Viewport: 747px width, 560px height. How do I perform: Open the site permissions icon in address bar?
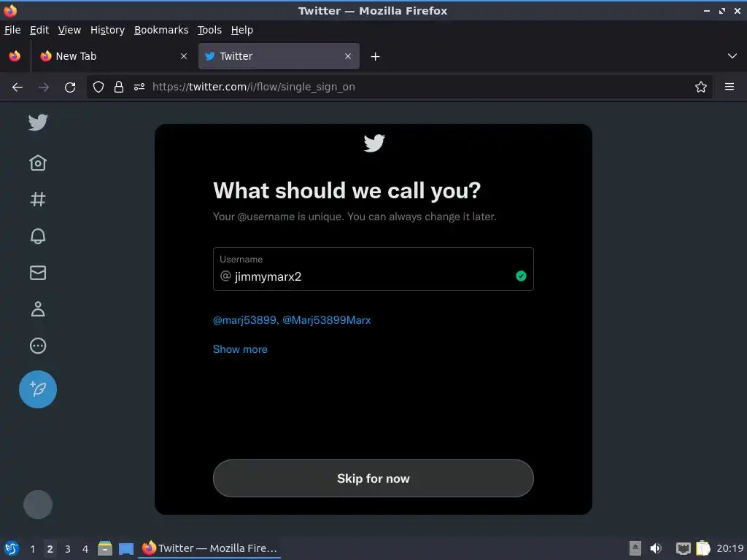pos(139,87)
